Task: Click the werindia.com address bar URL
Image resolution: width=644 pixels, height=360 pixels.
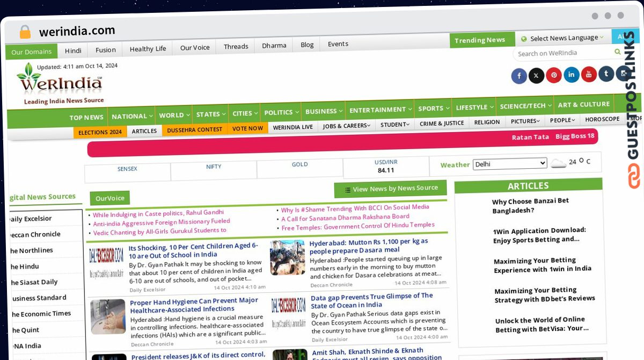Action: [x=77, y=31]
